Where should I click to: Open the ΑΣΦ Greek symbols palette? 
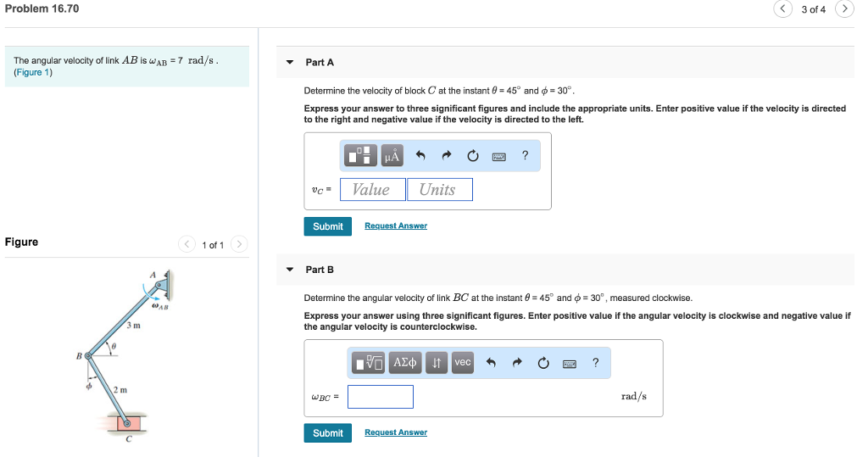[x=404, y=363]
